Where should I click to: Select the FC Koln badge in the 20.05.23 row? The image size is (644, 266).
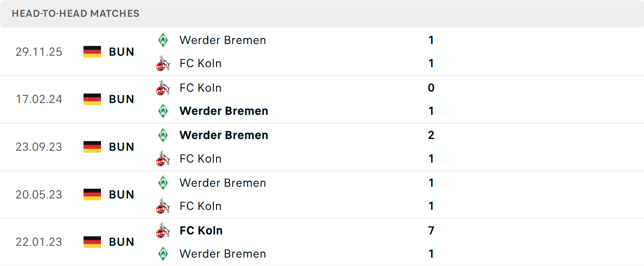[163, 206]
